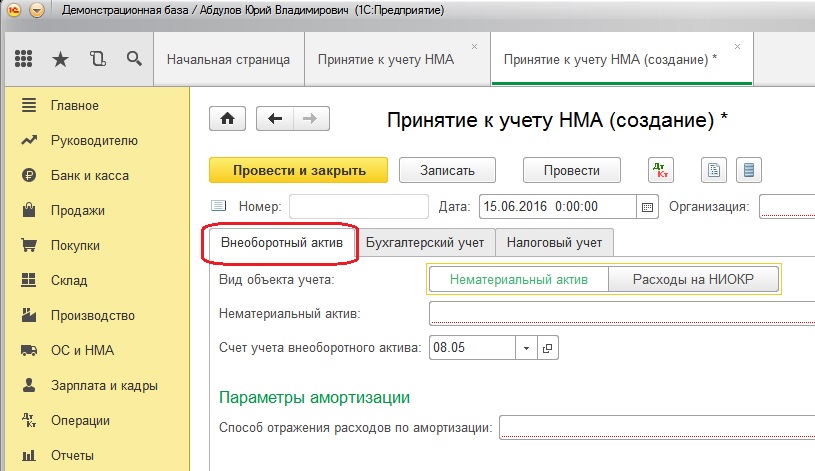Click the Дата field with 15.06.2016
This screenshot has width=815, height=471.
558,206
